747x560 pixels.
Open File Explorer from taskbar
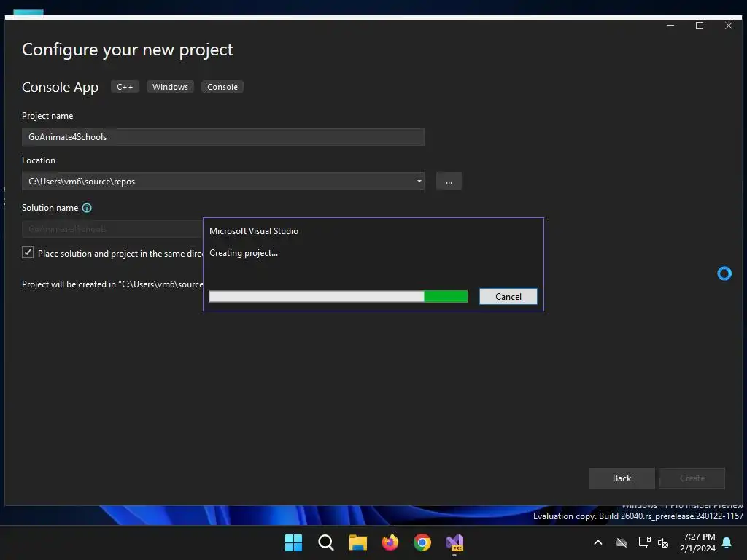tap(357, 542)
